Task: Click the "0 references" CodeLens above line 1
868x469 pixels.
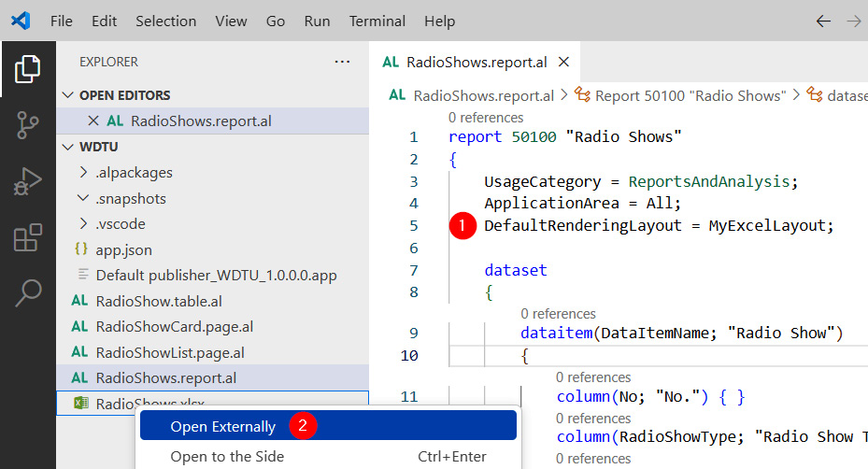Action: tap(486, 118)
